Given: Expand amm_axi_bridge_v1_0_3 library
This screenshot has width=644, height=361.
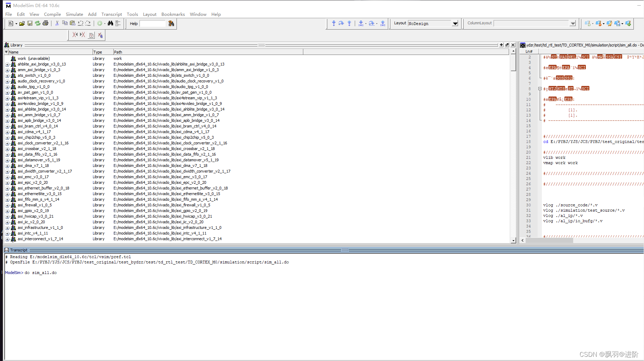Looking at the screenshot, I should (x=7, y=70).
